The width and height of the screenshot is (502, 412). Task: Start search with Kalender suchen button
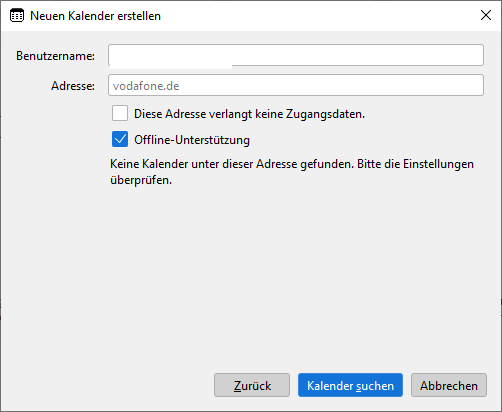coord(350,385)
